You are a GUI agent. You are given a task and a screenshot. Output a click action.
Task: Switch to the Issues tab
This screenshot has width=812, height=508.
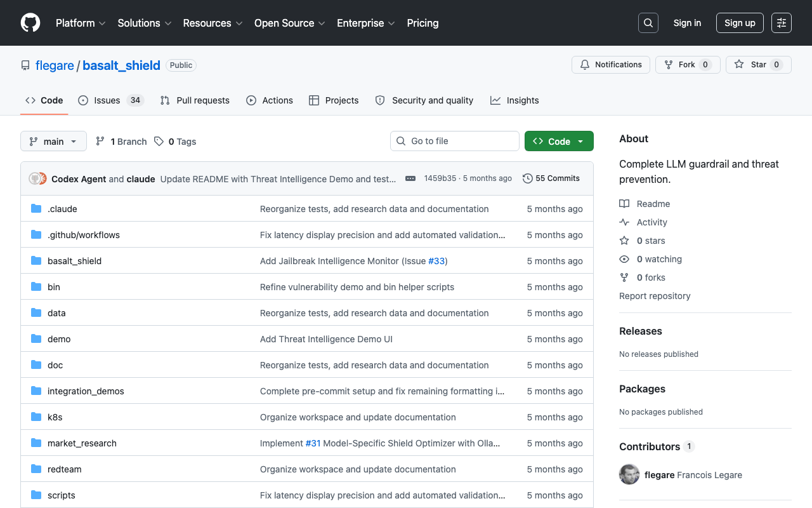[111, 100]
